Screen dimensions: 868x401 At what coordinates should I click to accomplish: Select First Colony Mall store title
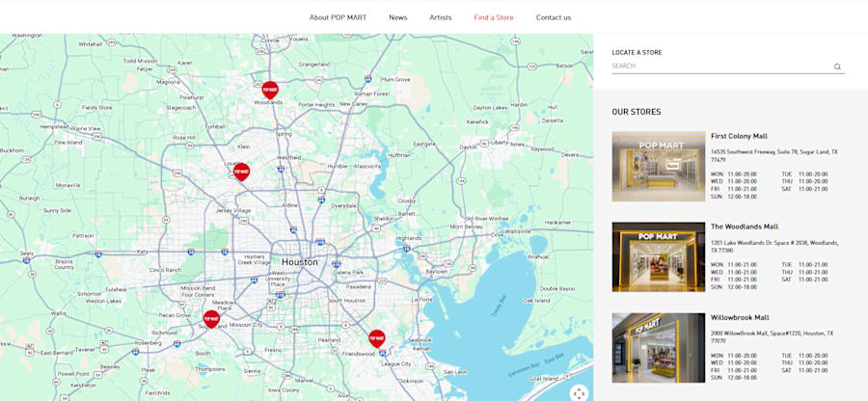739,136
